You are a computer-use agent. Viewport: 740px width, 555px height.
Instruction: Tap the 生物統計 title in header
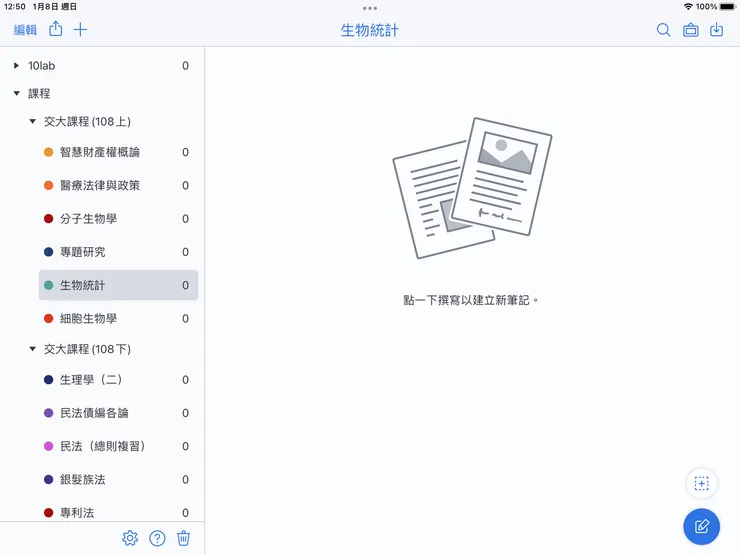coord(370,30)
